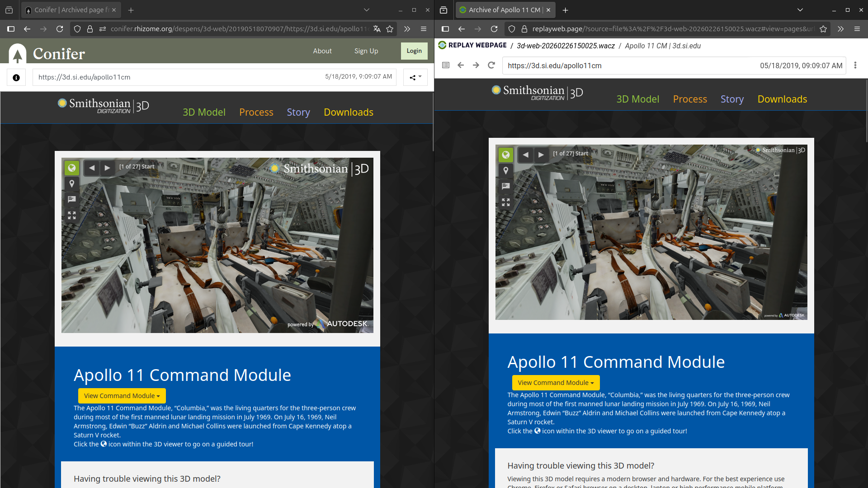
Task: Open right browser extensions overflow chevrons
Action: click(840, 29)
